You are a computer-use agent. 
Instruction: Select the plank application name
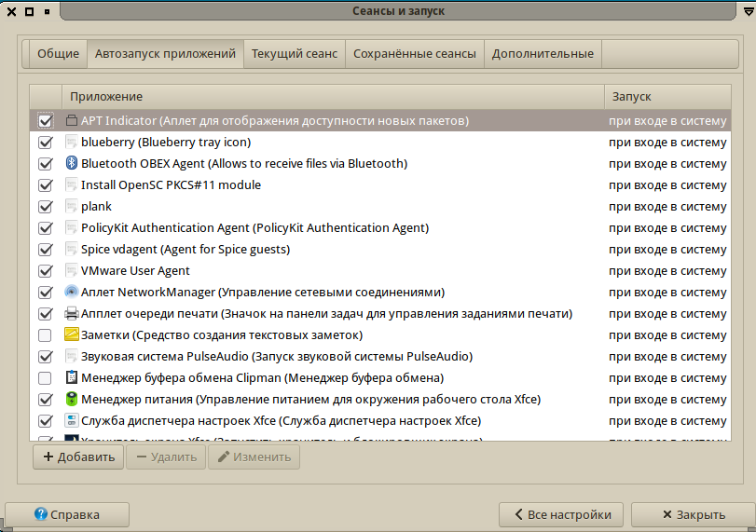pyautogui.click(x=96, y=206)
